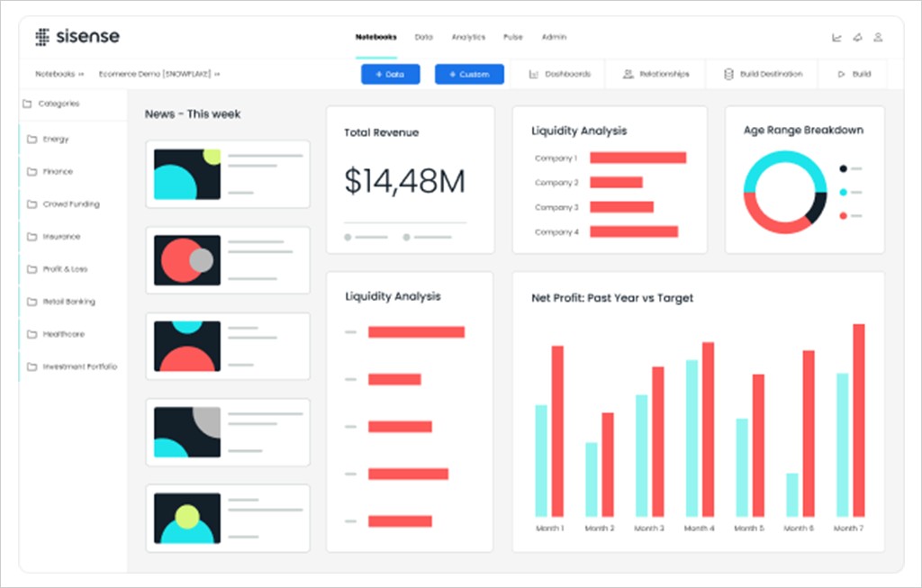Click the Dashboards bar chart icon
Image resolution: width=922 pixels, height=588 pixels.
534,74
